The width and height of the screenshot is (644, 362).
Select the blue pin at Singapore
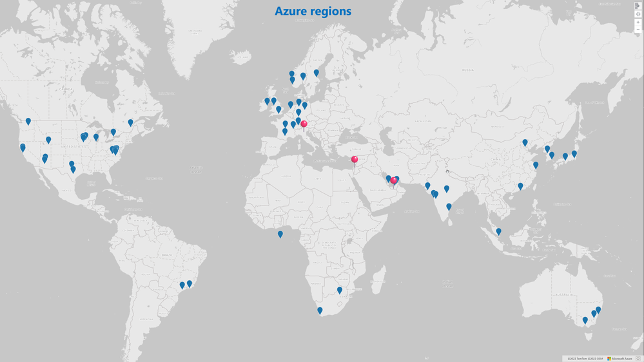point(498,232)
